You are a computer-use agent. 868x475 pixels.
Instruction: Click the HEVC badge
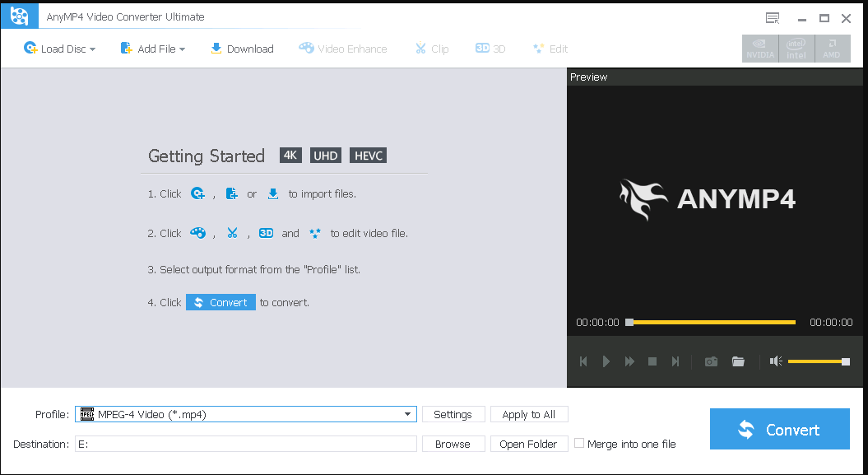(368, 156)
